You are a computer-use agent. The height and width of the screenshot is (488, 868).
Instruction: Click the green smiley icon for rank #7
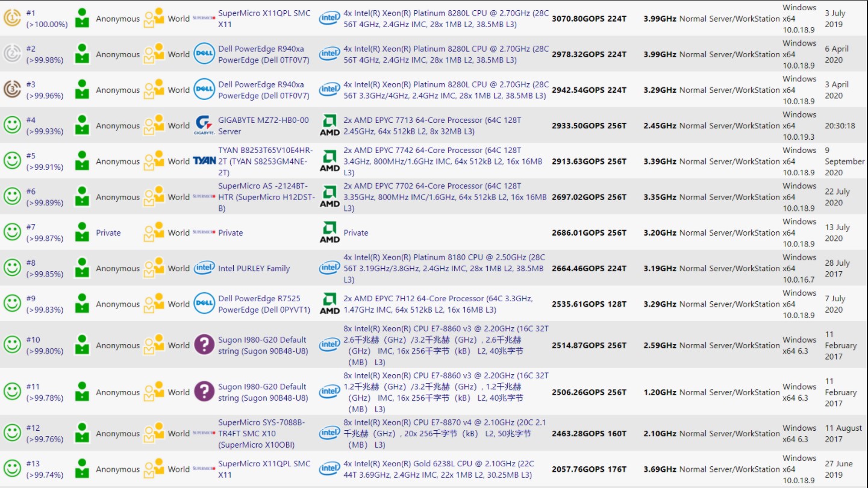click(x=13, y=233)
